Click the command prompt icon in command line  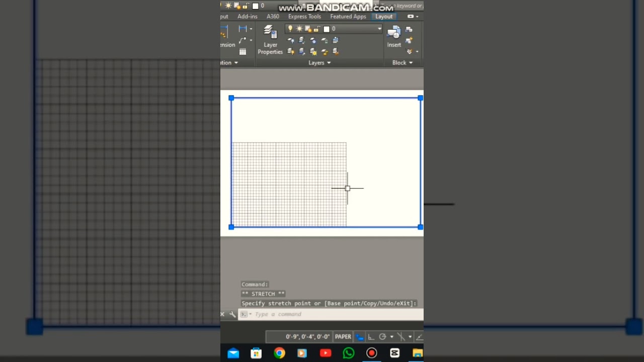click(x=244, y=314)
